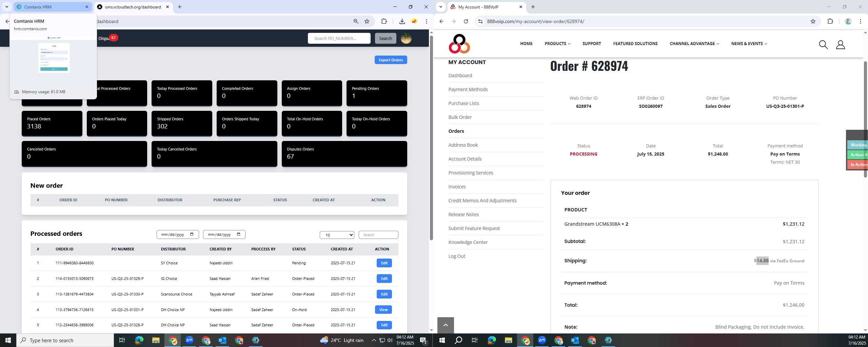Open the 888VoIP site search magnifier icon
Screen dimensions: 868x347
click(823, 44)
